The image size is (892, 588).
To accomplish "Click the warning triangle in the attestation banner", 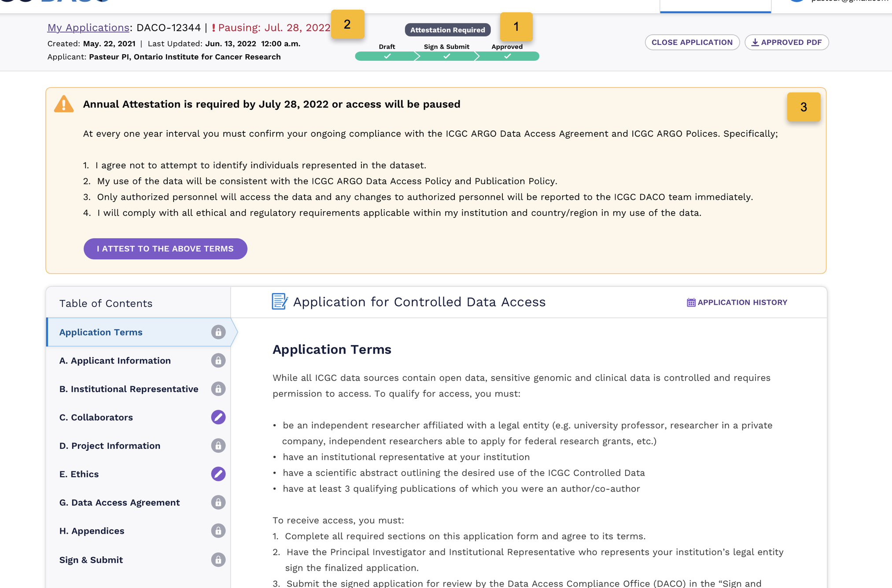I will pyautogui.click(x=64, y=104).
